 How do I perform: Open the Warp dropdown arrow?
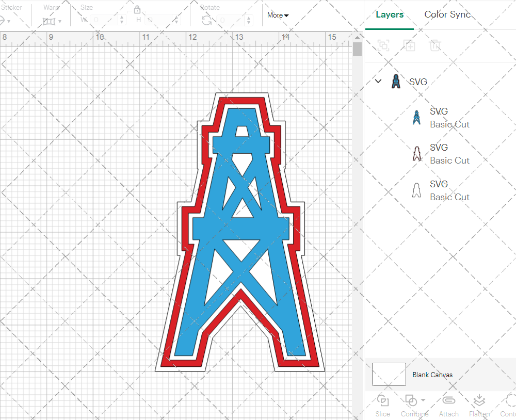(x=60, y=22)
